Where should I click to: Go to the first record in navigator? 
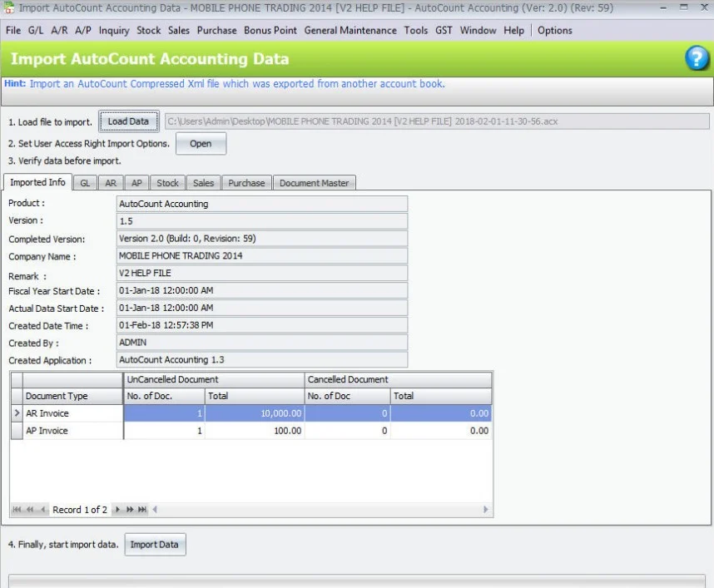pos(17,509)
